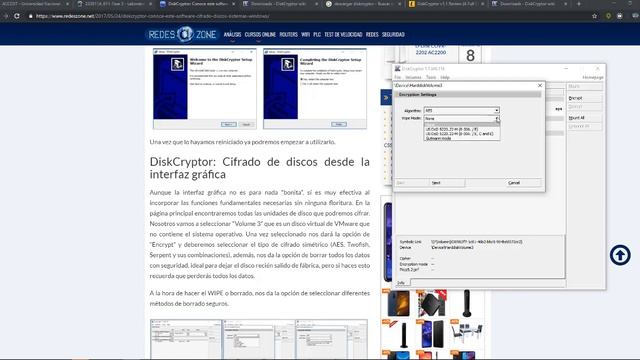Image resolution: width=640 pixels, height=360 pixels.
Task: Click the Wipe Mode dropdown arrow
Action: tap(497, 118)
